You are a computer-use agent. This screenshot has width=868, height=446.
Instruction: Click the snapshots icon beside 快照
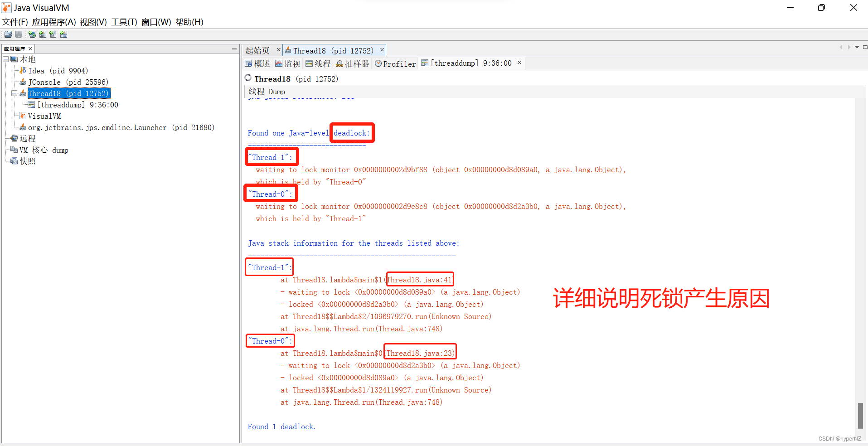coord(14,161)
